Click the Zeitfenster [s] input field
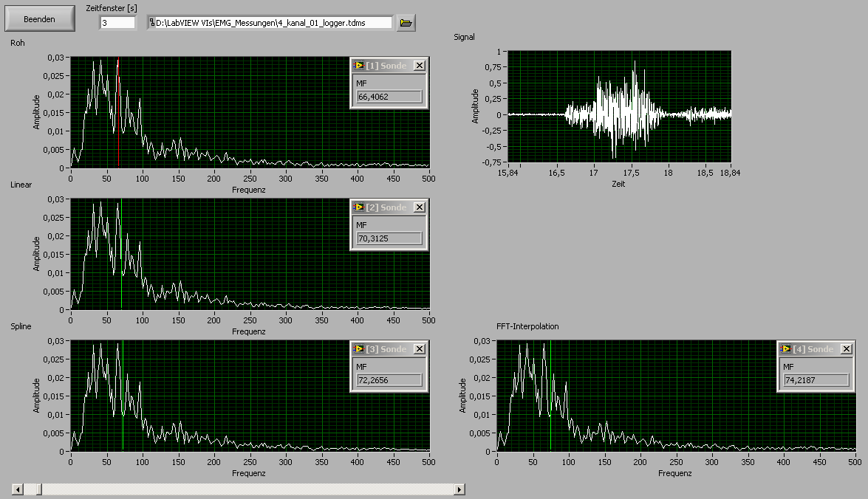This screenshot has width=868, height=499. 117,23
